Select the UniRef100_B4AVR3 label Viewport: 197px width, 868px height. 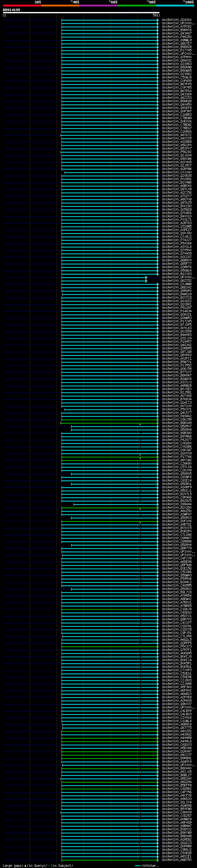coord(177,335)
